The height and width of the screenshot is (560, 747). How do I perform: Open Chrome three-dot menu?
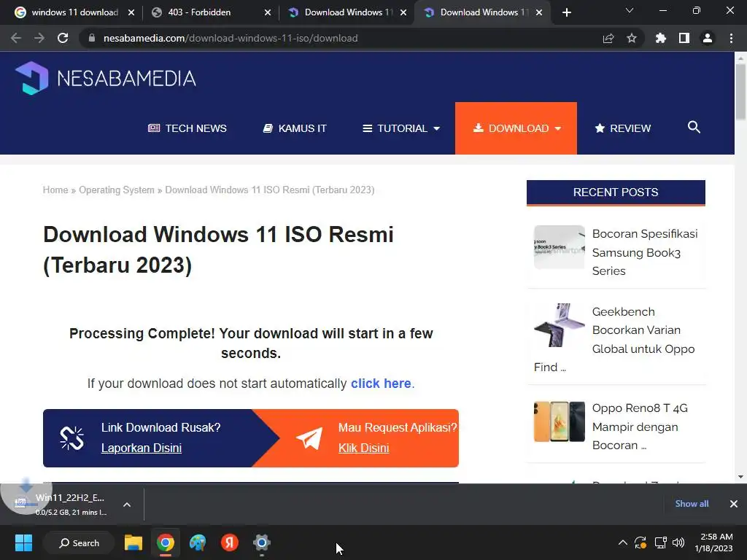(x=731, y=38)
